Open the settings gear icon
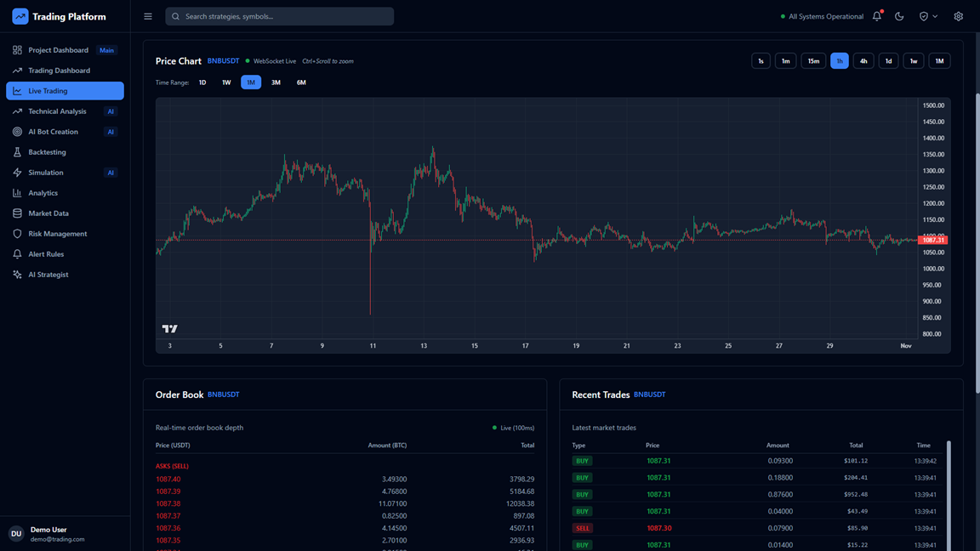 [958, 16]
